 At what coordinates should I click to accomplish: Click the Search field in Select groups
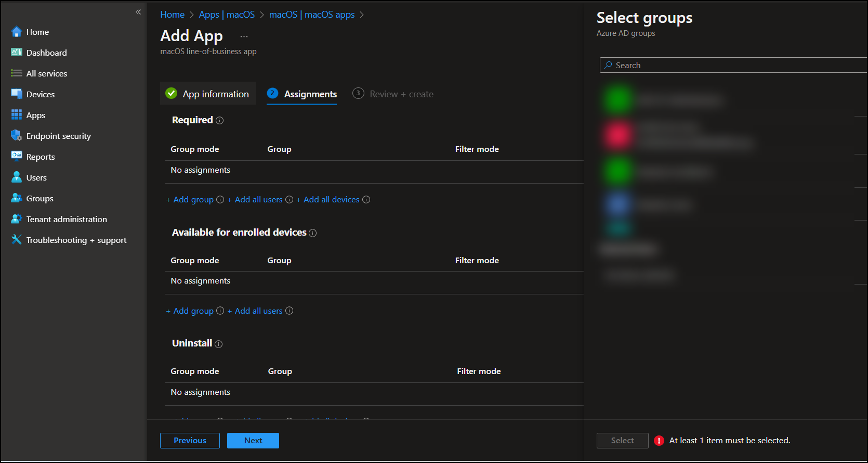[x=733, y=65]
